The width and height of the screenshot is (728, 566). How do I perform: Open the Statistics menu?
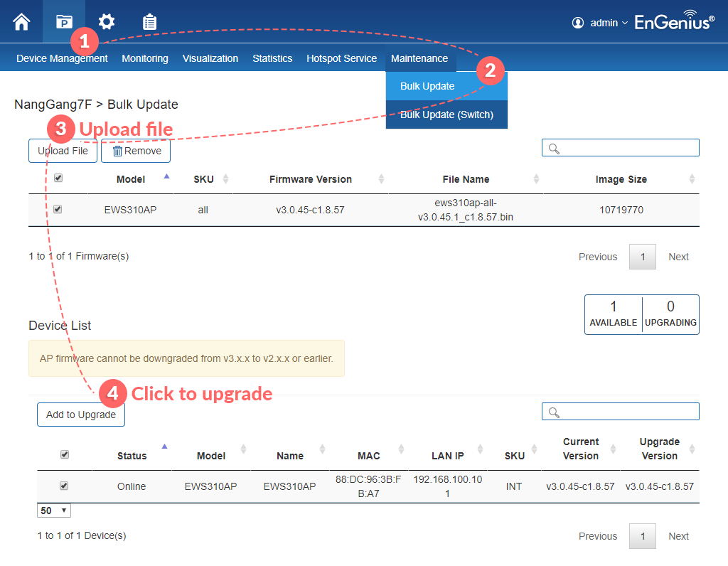coord(272,58)
